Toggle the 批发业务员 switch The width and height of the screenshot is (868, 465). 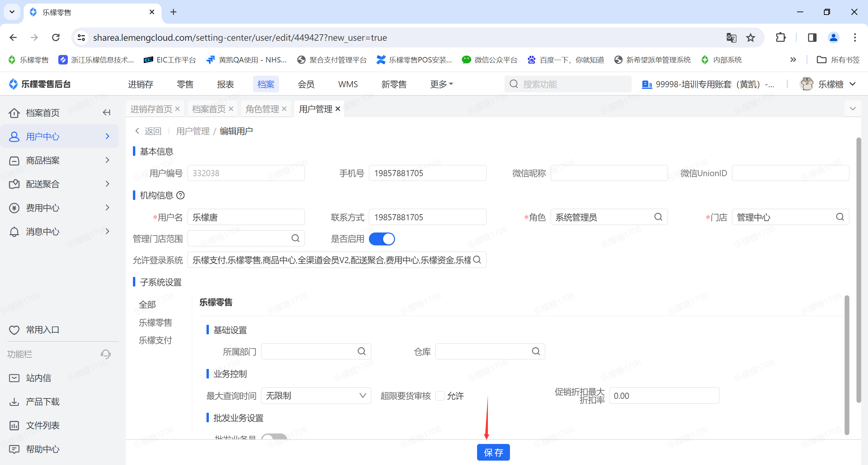click(274, 436)
